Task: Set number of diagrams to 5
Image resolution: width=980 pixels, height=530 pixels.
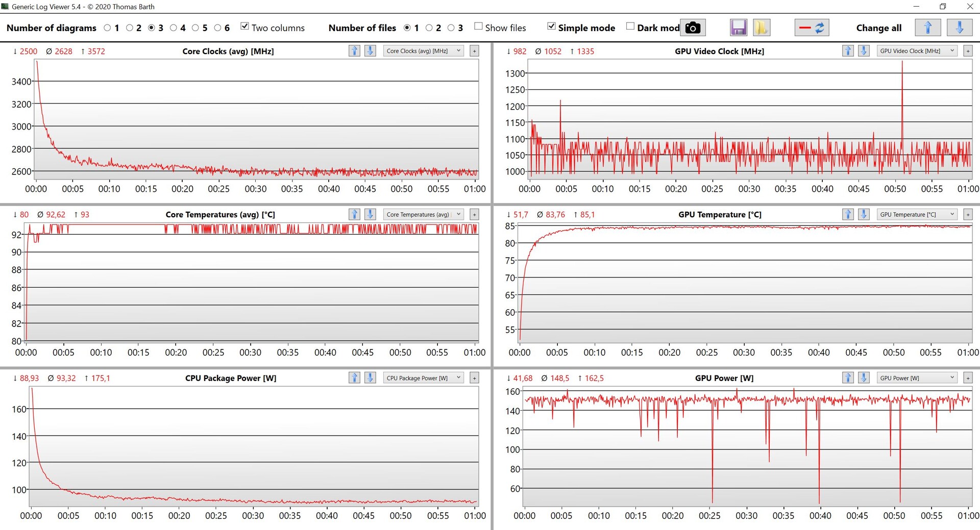Action: tap(195, 28)
